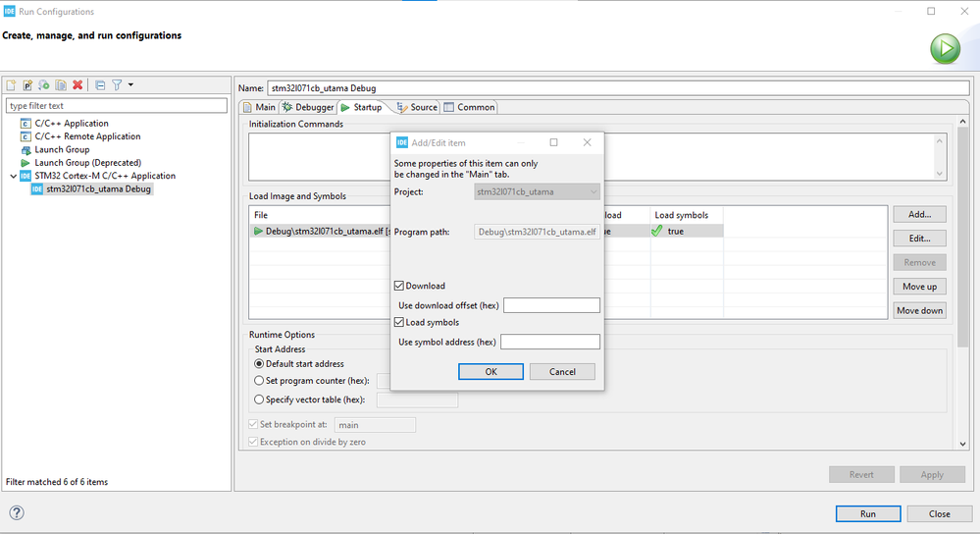Close the Add/Edit item dialog
This screenshot has width=980, height=534.
(x=587, y=142)
